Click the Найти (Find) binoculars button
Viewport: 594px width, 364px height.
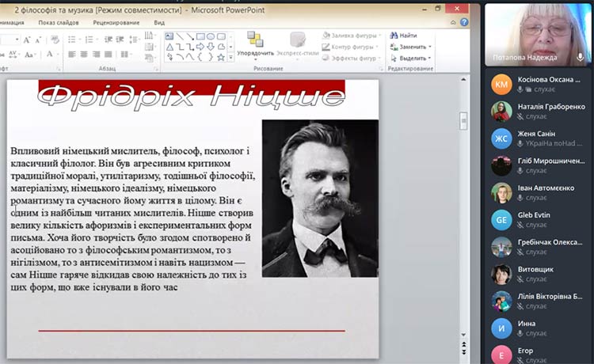coord(402,36)
